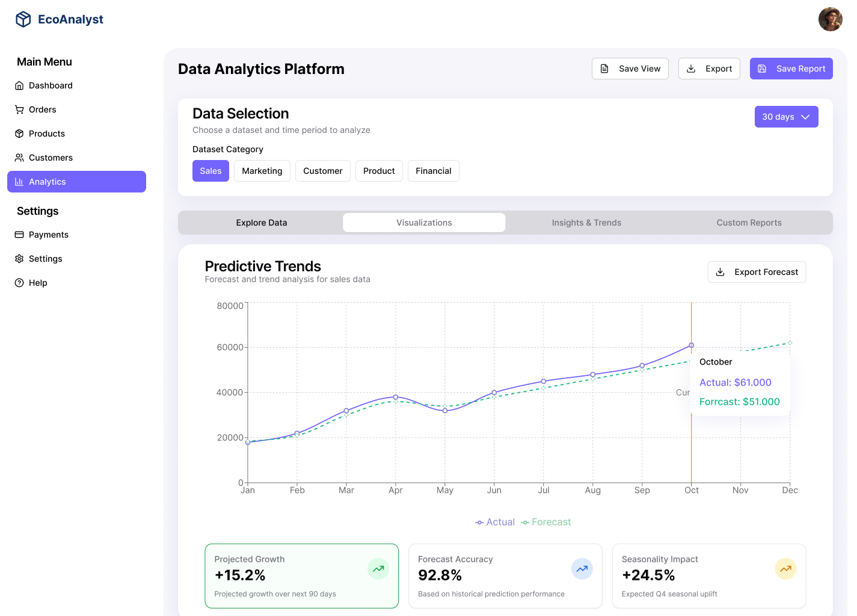Hide the Actual line via legend
The image size is (857, 616).
494,522
